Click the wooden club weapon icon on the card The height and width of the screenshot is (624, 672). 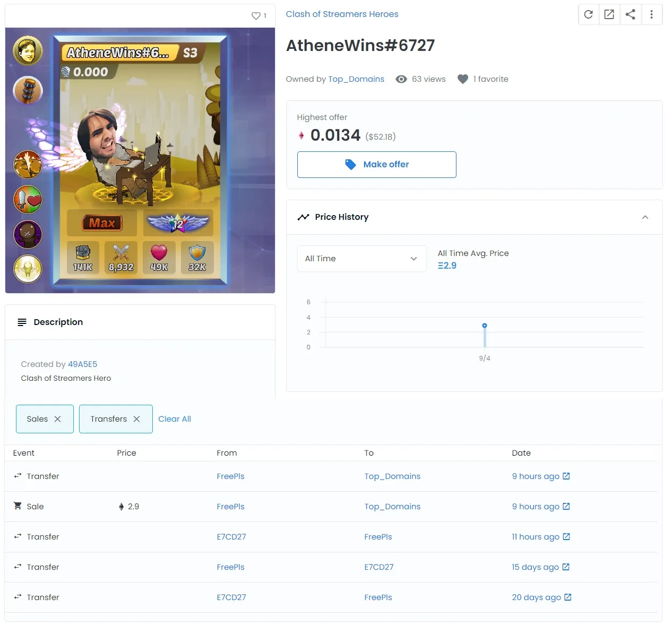[x=28, y=90]
